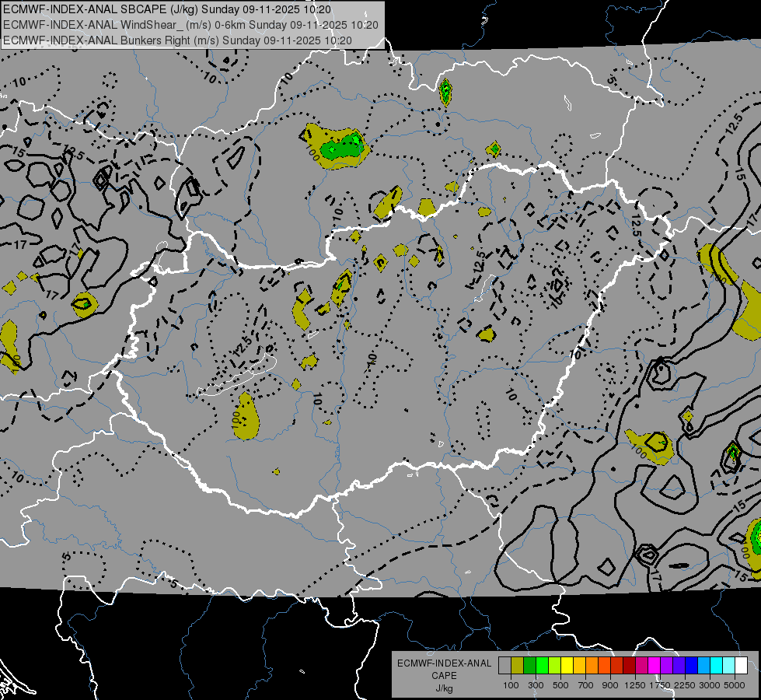Viewport: 761px width, 700px height.
Task: Click the legend heading ECMWF-INDEX-ANAL
Action: click(x=444, y=663)
